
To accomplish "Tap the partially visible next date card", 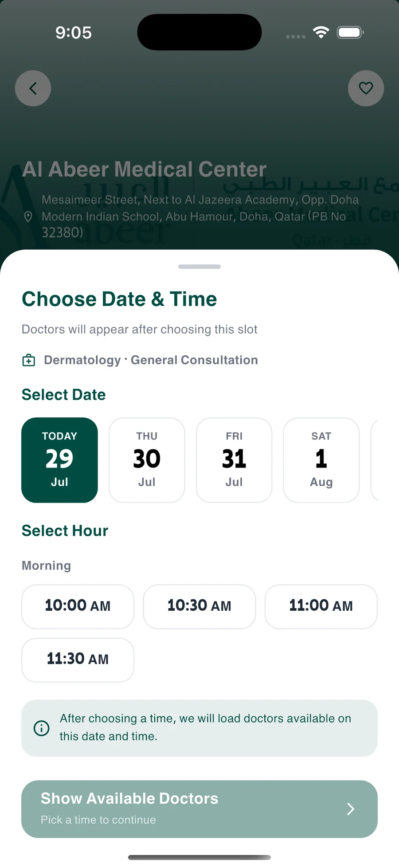I will pos(375,460).
